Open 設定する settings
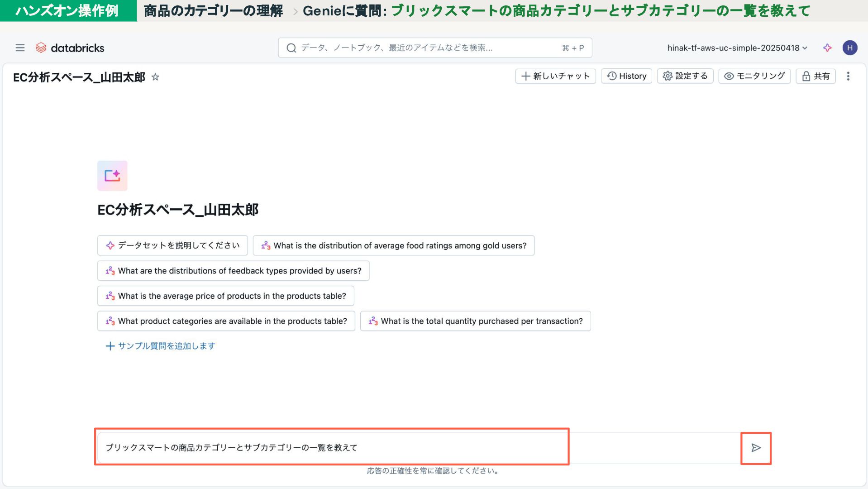This screenshot has height=489, width=868. click(x=685, y=76)
